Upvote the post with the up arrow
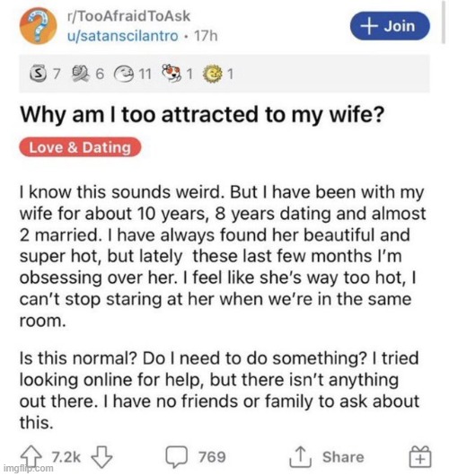Viewport: 449px width, 476px height. (x=31, y=456)
